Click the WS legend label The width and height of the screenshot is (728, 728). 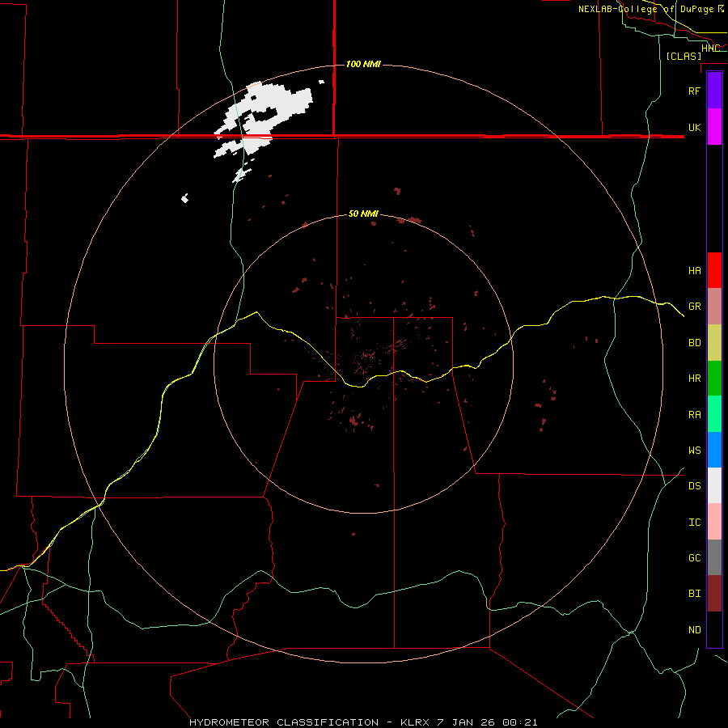tap(694, 451)
